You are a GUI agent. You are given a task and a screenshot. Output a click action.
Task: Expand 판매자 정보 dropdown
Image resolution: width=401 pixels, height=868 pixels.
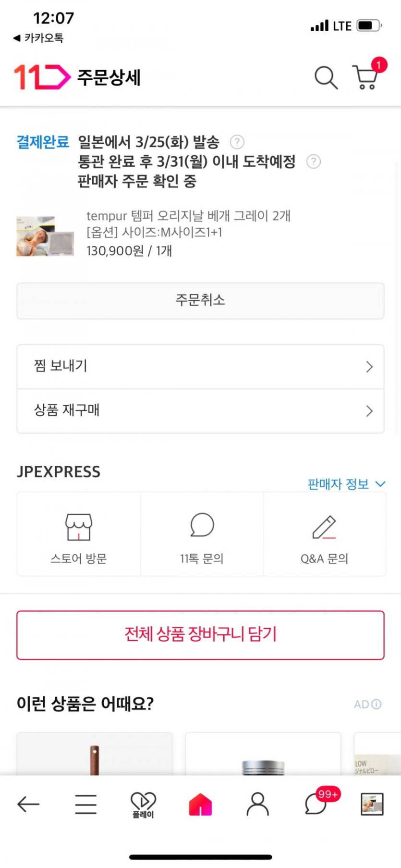click(x=346, y=484)
